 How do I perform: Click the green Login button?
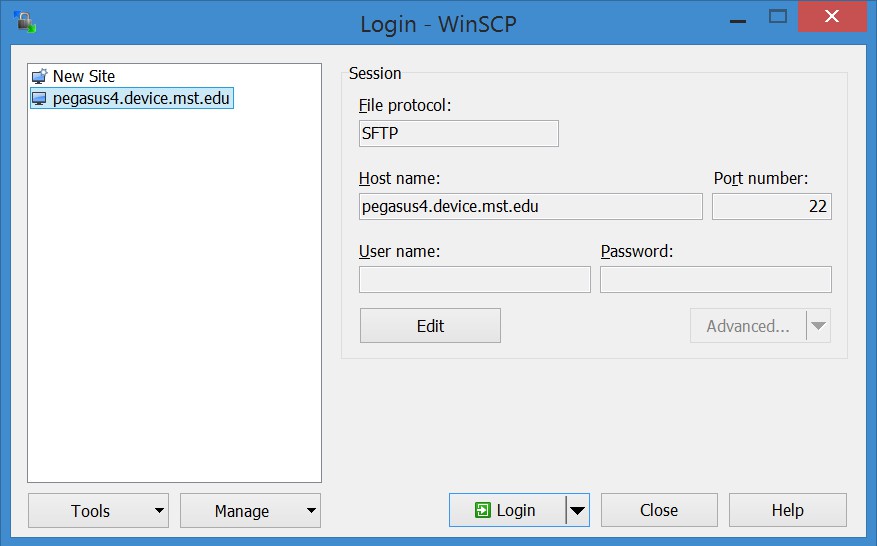[x=507, y=510]
